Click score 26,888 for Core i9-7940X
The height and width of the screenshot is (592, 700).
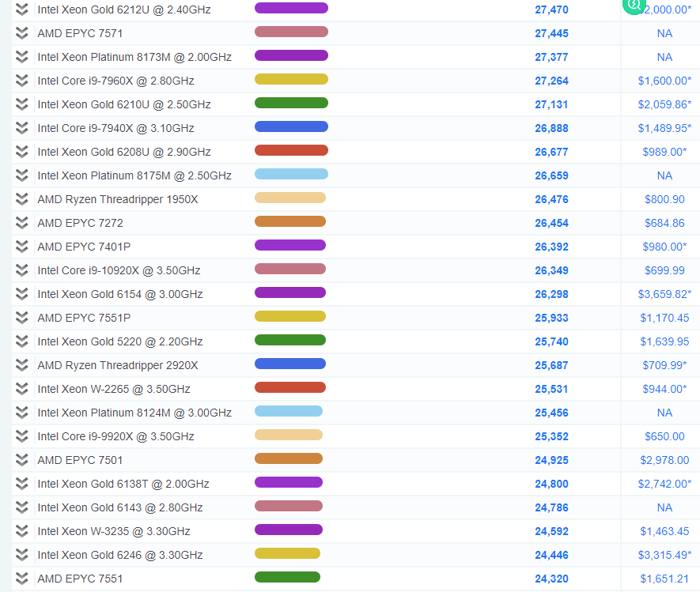coord(552,129)
